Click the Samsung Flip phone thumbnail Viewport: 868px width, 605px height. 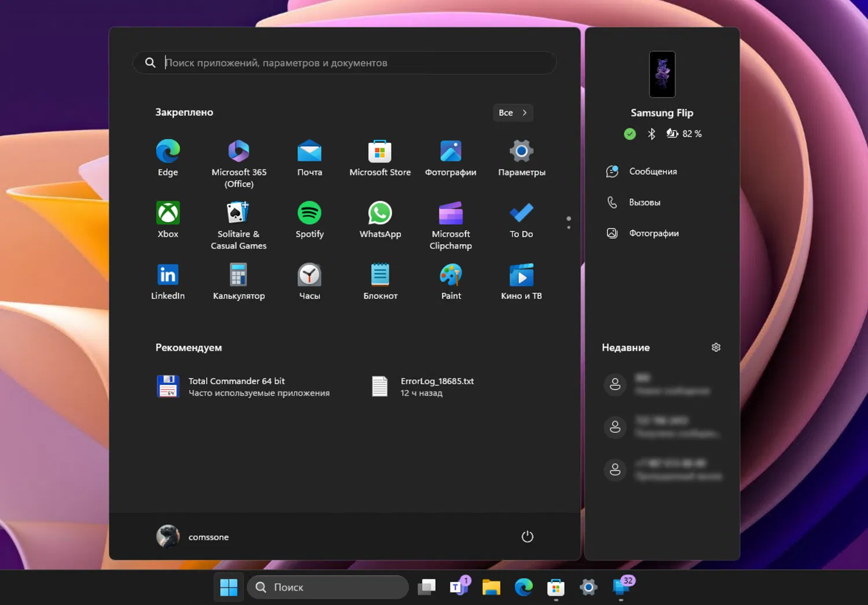(x=662, y=75)
